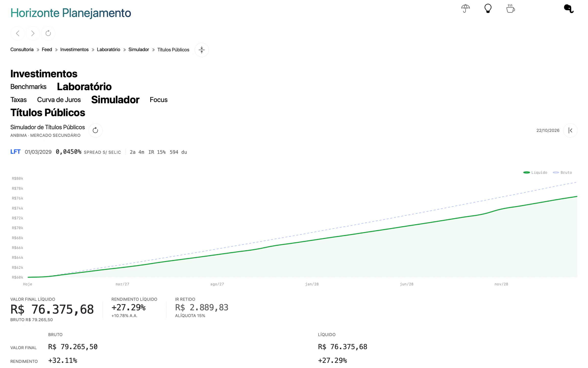The height and width of the screenshot is (368, 588).
Task: Click the Investimentos section heading
Action: coord(44,74)
